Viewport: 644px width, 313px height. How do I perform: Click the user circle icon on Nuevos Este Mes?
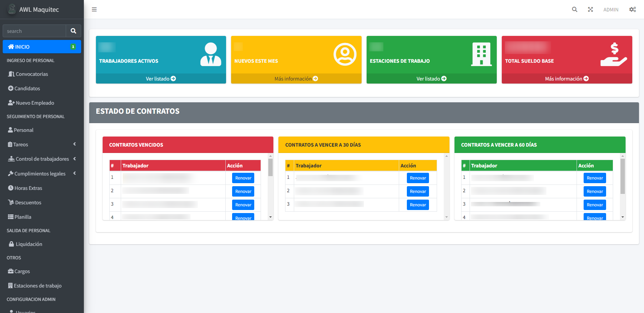tap(345, 54)
